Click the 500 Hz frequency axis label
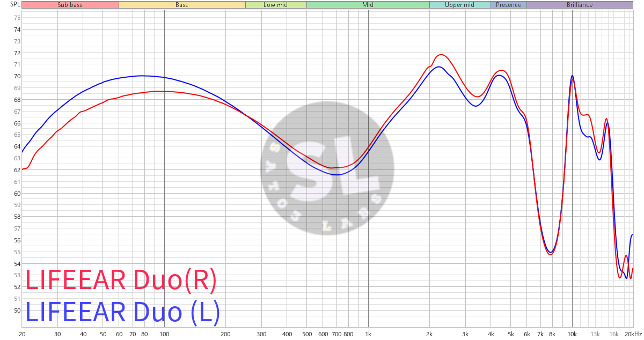The image size is (644, 340). coord(306,334)
